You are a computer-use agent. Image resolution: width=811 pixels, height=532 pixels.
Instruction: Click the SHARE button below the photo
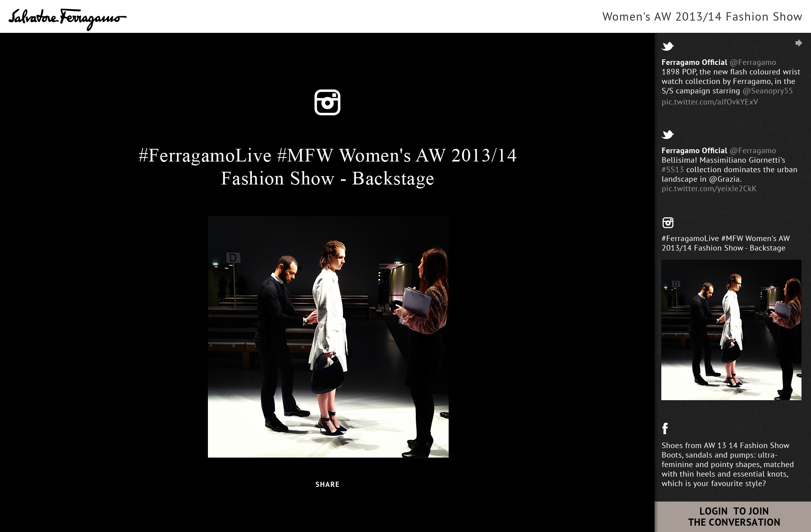pyautogui.click(x=327, y=484)
